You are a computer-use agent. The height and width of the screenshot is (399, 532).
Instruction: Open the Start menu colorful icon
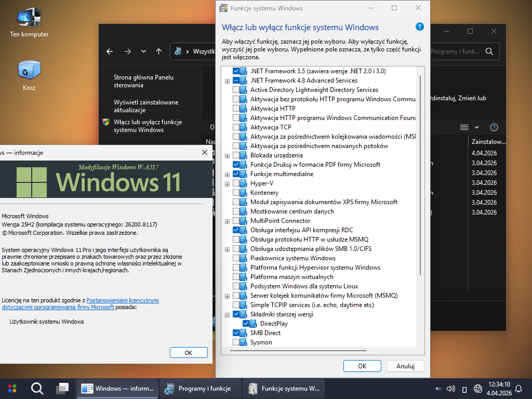pyautogui.click(x=12, y=388)
